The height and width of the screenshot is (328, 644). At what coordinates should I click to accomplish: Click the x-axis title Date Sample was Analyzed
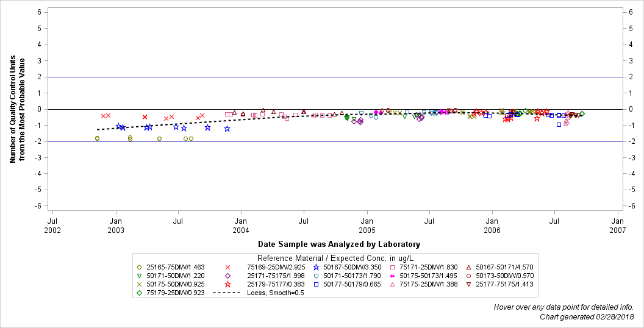[339, 244]
